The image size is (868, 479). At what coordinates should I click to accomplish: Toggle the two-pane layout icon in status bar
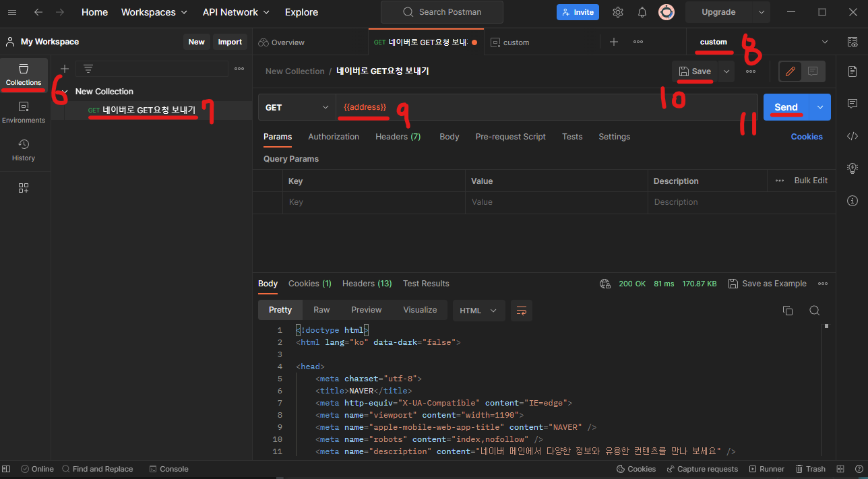click(840, 469)
